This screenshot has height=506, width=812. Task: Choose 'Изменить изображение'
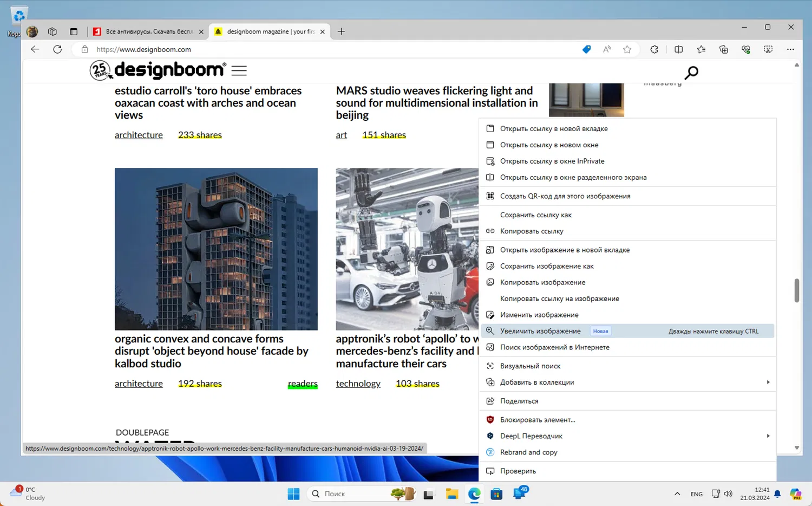tap(628, 315)
